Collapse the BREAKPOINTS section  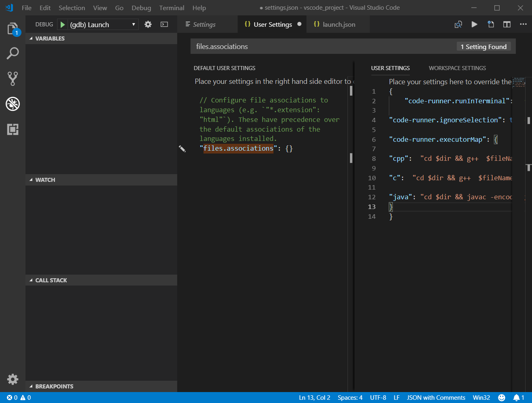pyautogui.click(x=101, y=386)
